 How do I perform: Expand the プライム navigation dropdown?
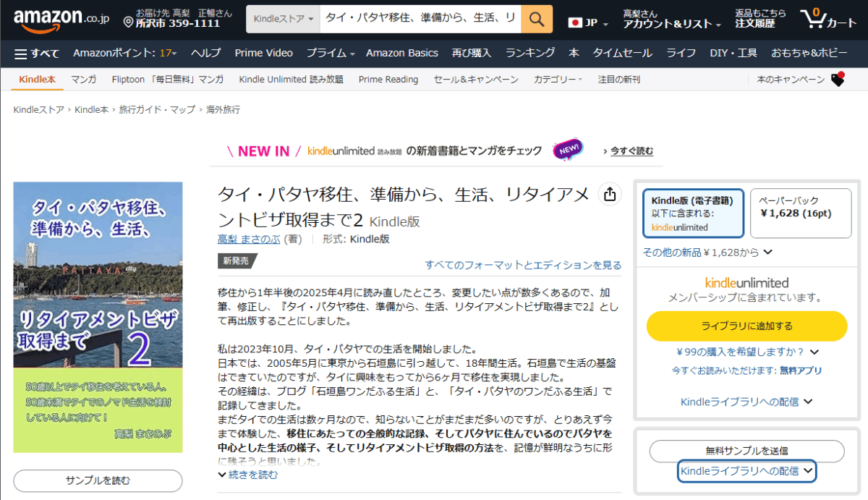click(x=331, y=53)
